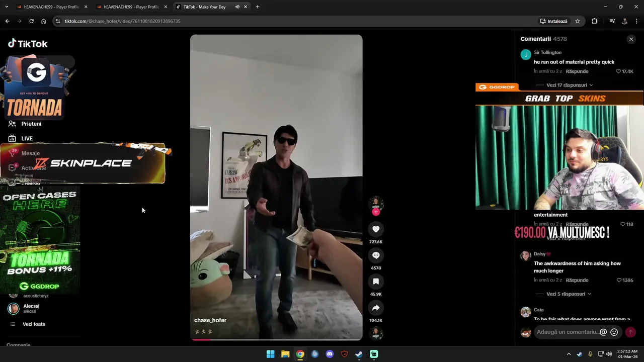The image size is (644, 362).
Task: Reply to Daisy's comment
Action: pyautogui.click(x=577, y=280)
